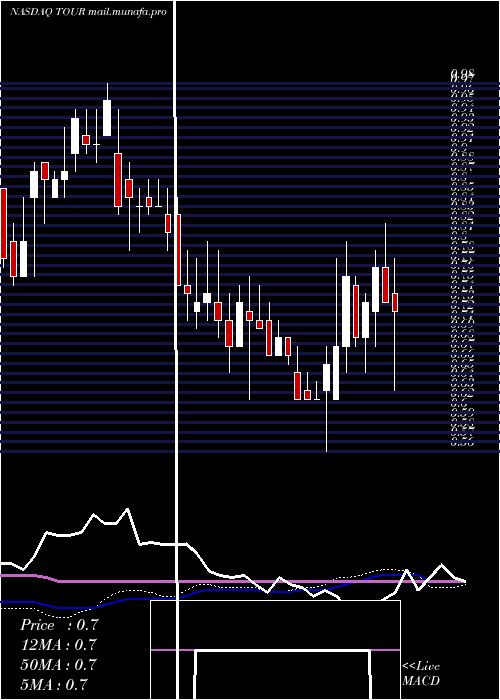The image size is (500, 700).
Task: Click the Price : 0.7 label
Action: (x=59, y=625)
